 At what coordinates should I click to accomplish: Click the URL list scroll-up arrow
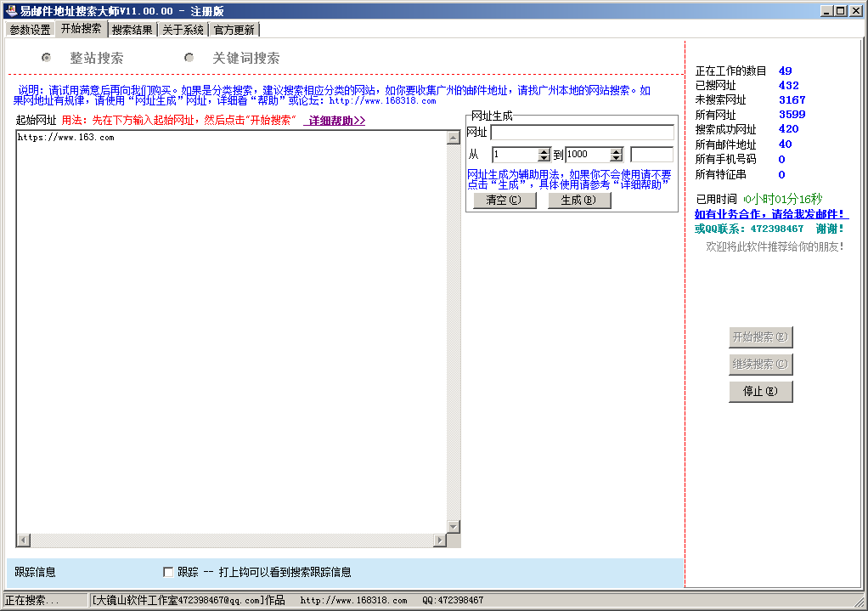click(x=454, y=139)
